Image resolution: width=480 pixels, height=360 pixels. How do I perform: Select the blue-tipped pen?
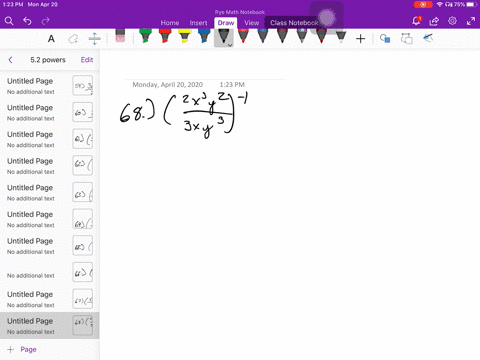tap(263, 36)
